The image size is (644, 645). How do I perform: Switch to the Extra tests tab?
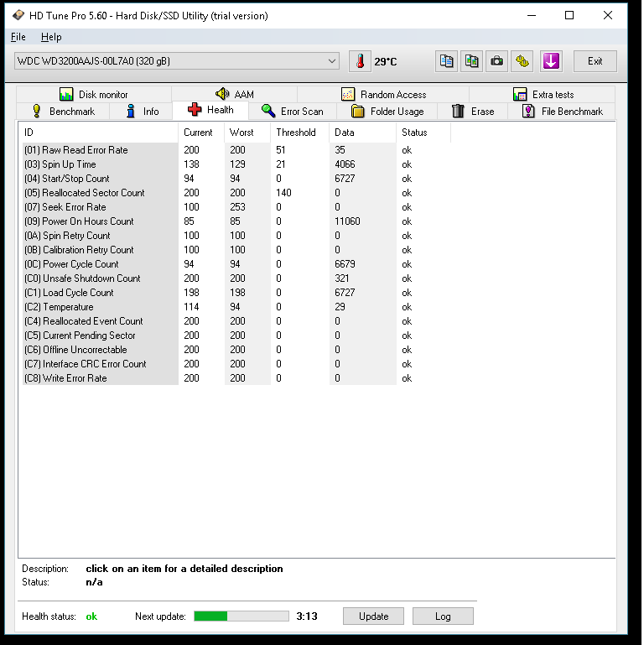[x=543, y=95]
